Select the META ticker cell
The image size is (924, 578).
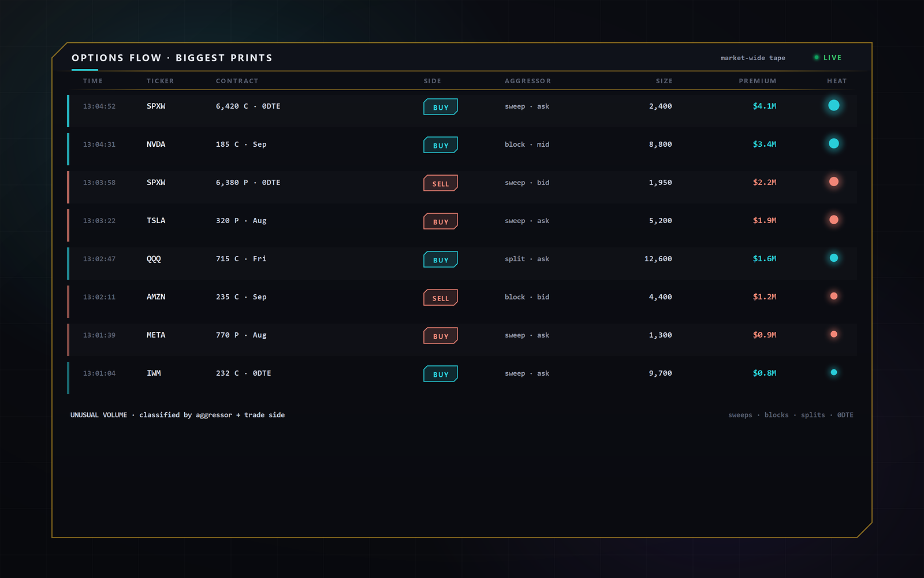pos(156,335)
